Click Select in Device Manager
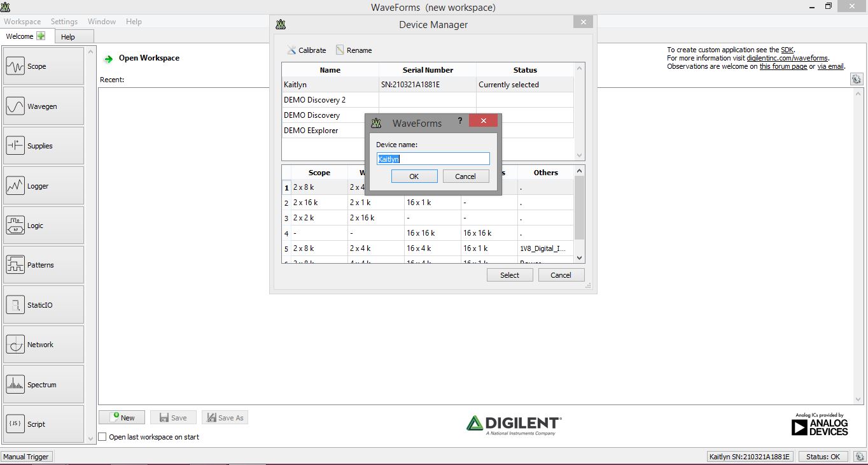 510,275
